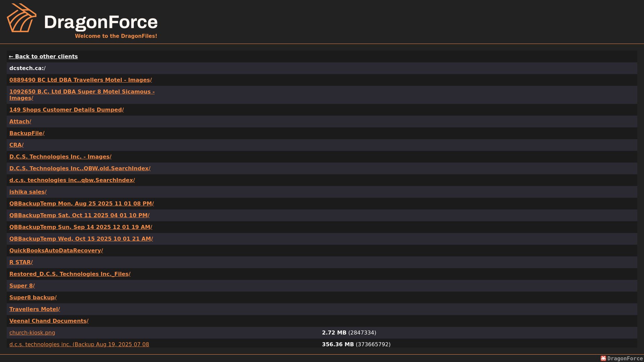Open the Attach folder
644x362 pixels.
pos(20,121)
